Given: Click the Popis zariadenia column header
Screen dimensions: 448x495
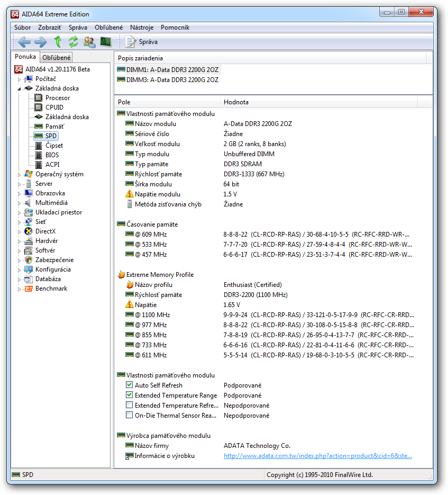Looking at the screenshot, I should coord(270,58).
